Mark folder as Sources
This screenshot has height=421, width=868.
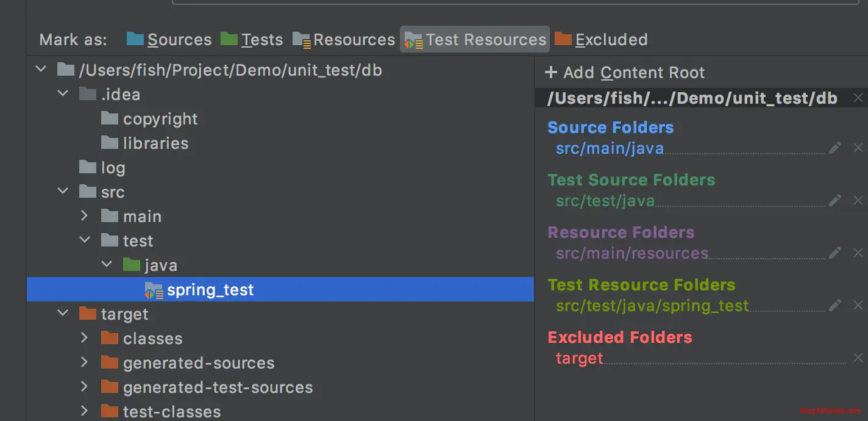tap(169, 40)
